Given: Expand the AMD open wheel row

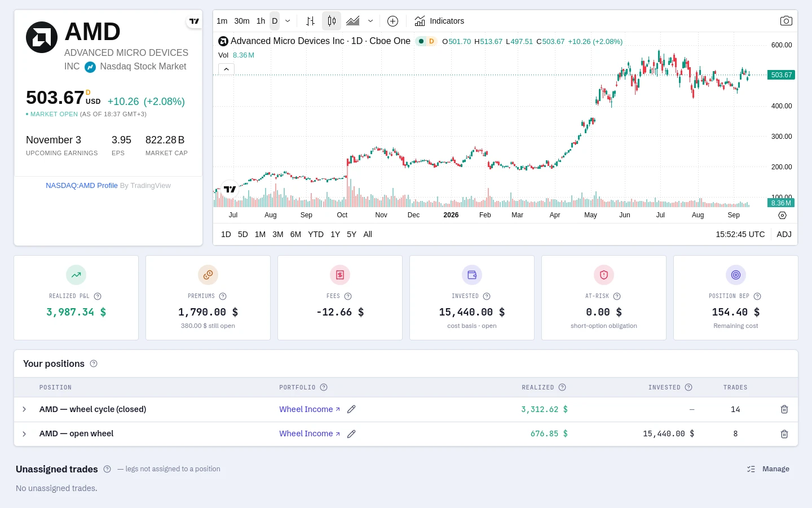Looking at the screenshot, I should click(x=24, y=433).
